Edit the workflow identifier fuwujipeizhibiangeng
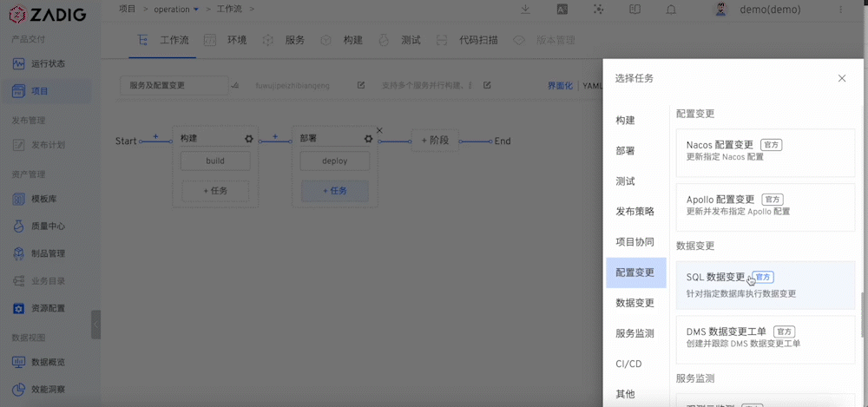Image resolution: width=868 pixels, height=407 pixels. 361,85
